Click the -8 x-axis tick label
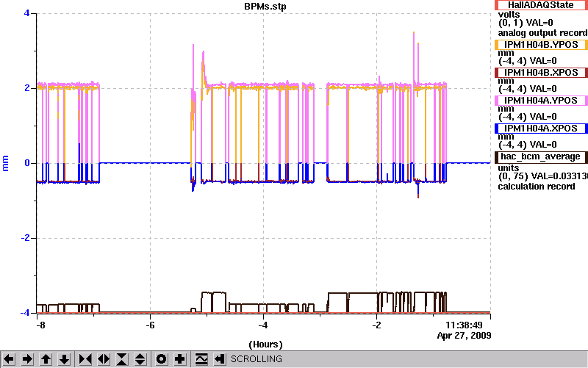Image resolution: width=588 pixels, height=368 pixels. [x=40, y=325]
